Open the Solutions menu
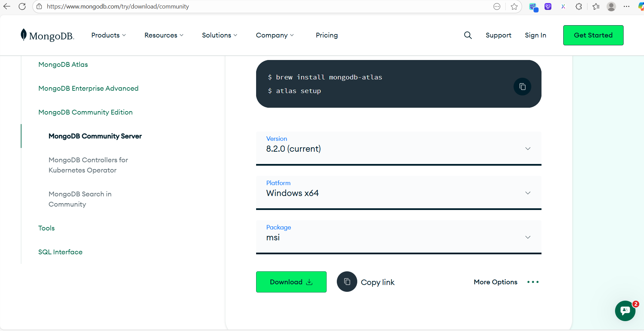 [x=220, y=35]
